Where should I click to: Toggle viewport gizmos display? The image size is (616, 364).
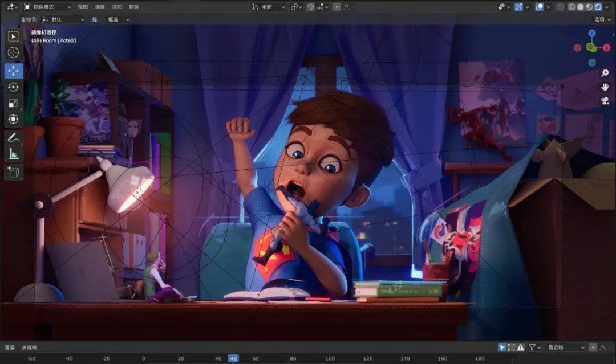click(518, 7)
